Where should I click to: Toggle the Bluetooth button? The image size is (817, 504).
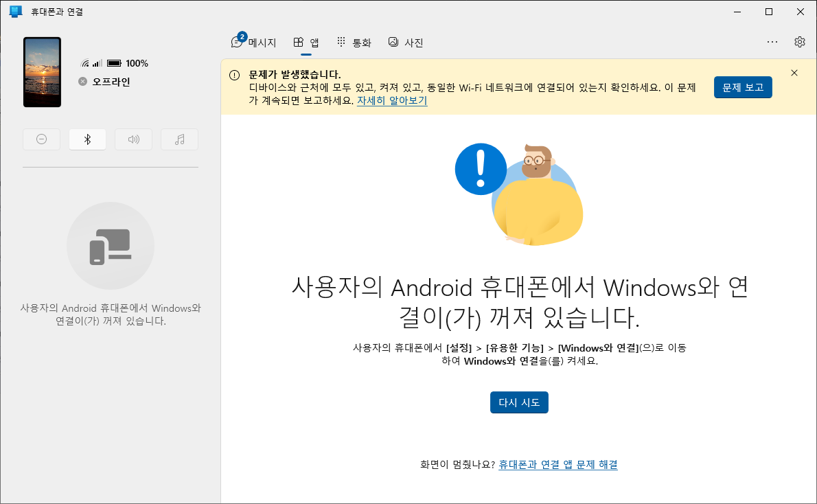(88, 139)
